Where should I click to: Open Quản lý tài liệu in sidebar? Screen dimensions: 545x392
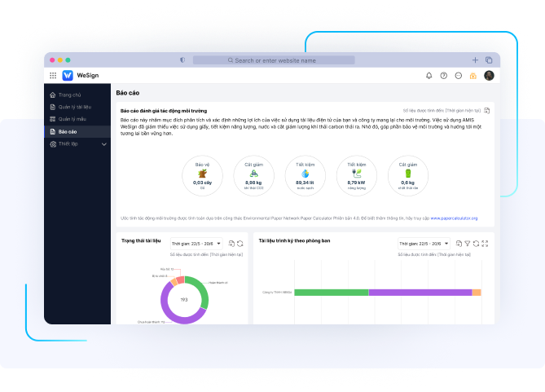(75, 107)
